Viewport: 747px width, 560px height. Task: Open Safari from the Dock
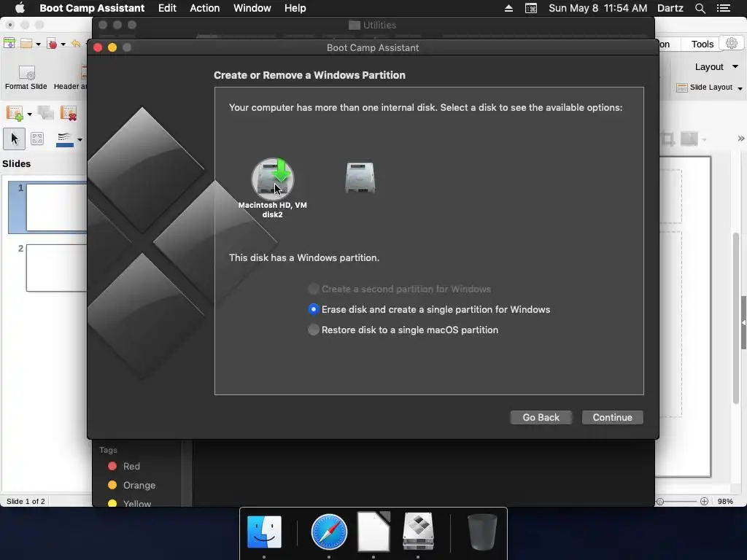coord(329,532)
